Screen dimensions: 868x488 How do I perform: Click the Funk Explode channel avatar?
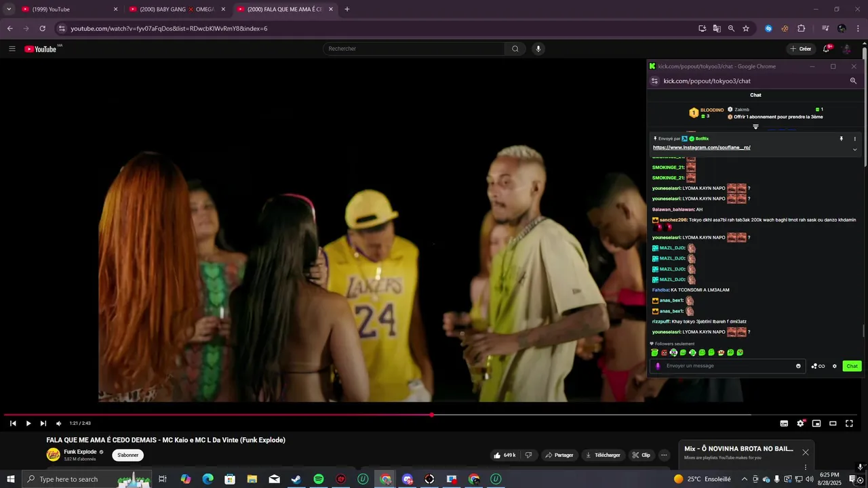(53, 455)
